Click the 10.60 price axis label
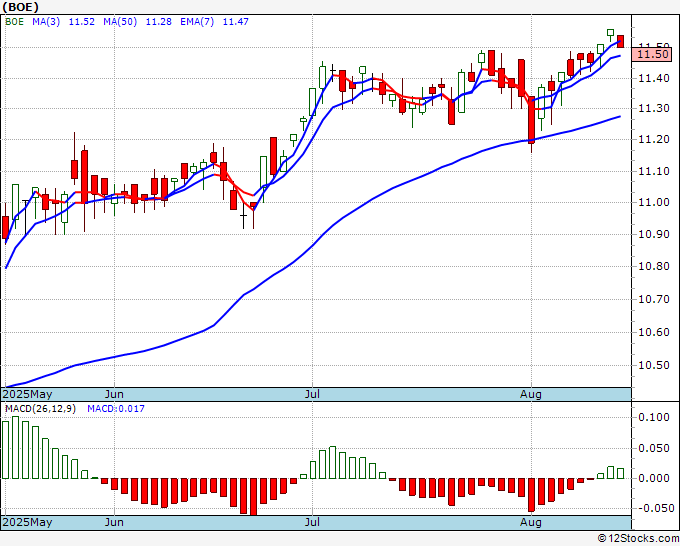This screenshot has width=680, height=546. pyautogui.click(x=654, y=332)
